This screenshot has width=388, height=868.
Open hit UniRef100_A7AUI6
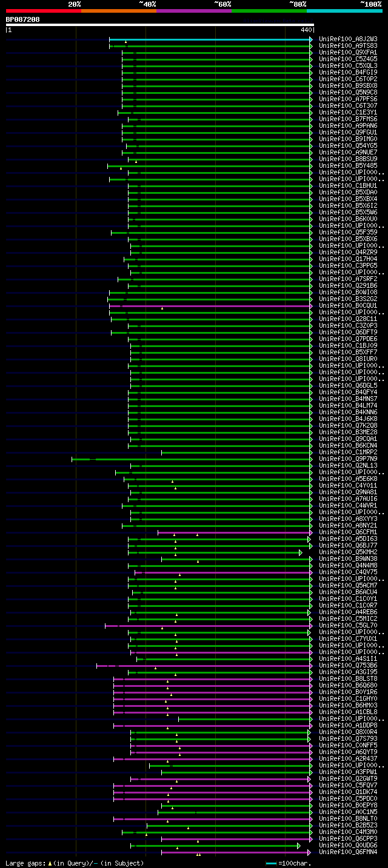[348, 499]
